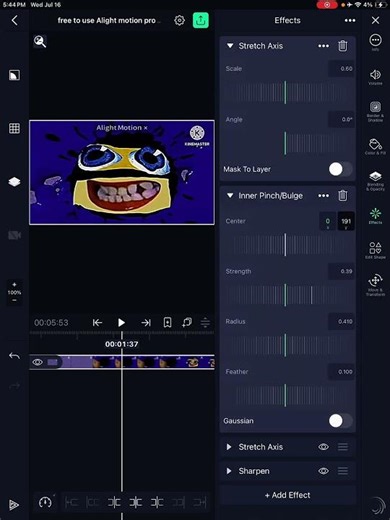This screenshot has width=390, height=520.
Task: Close the Effects panel
Action: [x=375, y=20]
